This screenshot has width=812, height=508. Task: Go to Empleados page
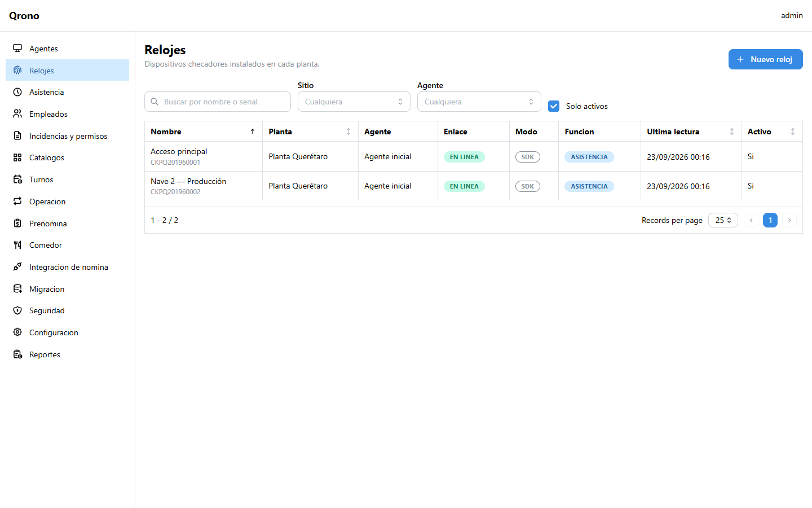[67, 114]
